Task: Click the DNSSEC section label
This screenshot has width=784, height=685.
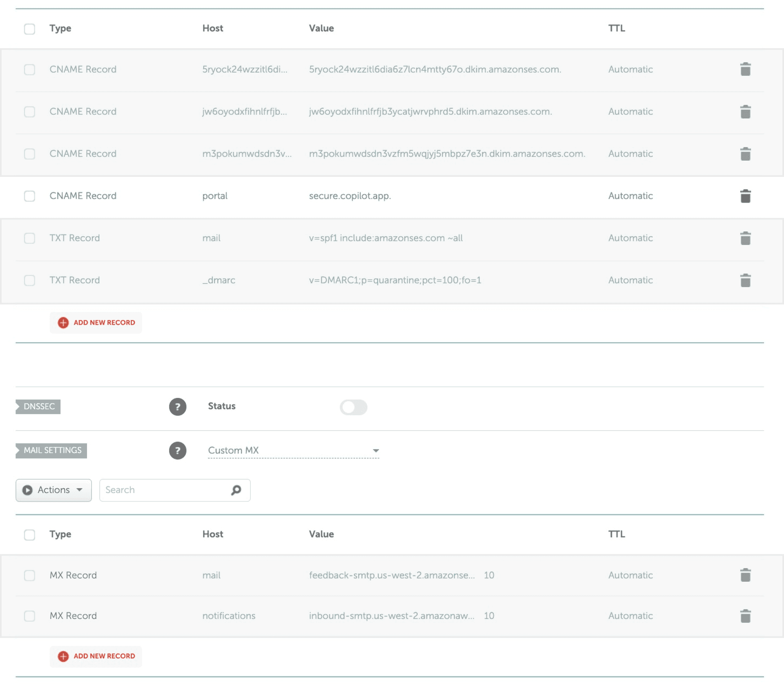Action: point(38,406)
